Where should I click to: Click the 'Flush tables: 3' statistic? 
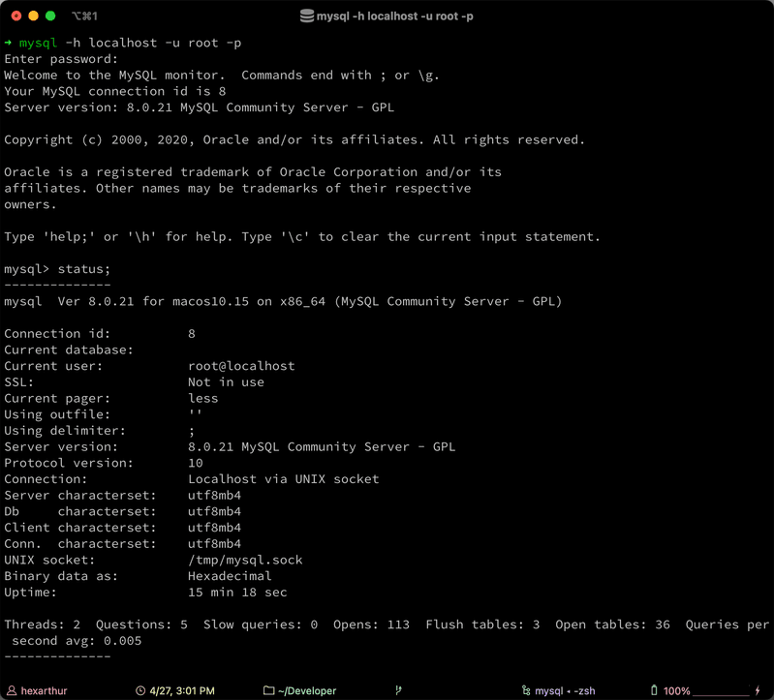482,625
